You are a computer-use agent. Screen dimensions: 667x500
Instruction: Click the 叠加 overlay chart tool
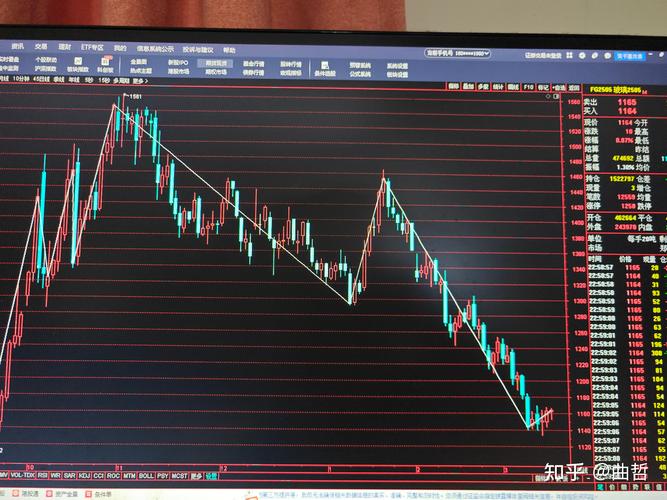[469, 87]
